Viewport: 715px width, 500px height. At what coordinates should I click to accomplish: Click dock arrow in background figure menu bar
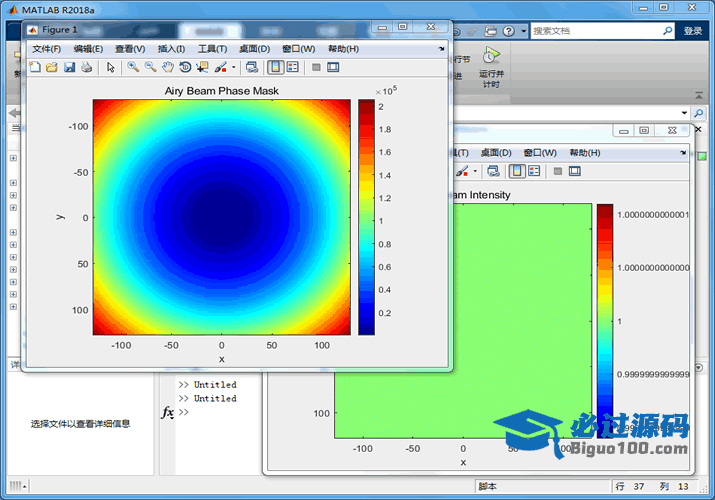(x=683, y=153)
